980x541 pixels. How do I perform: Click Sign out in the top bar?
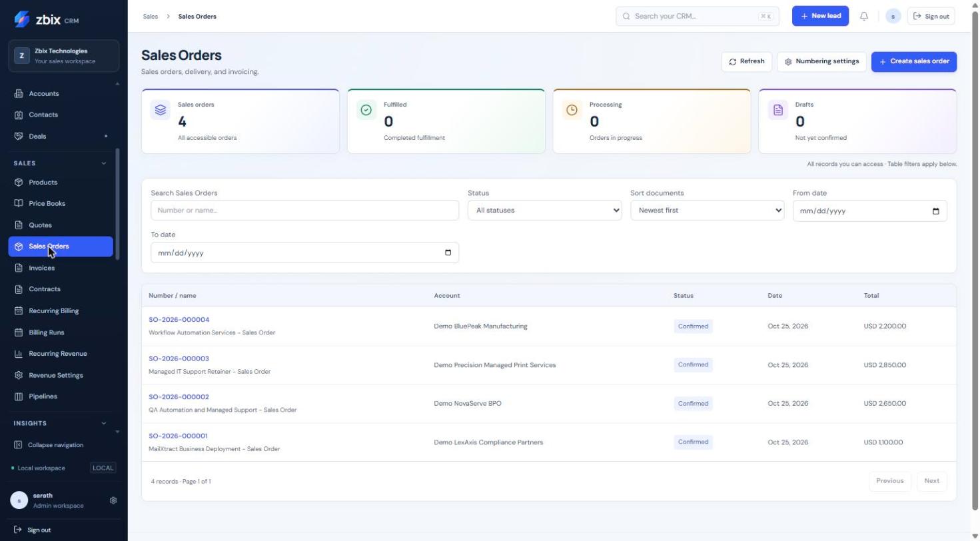931,16
